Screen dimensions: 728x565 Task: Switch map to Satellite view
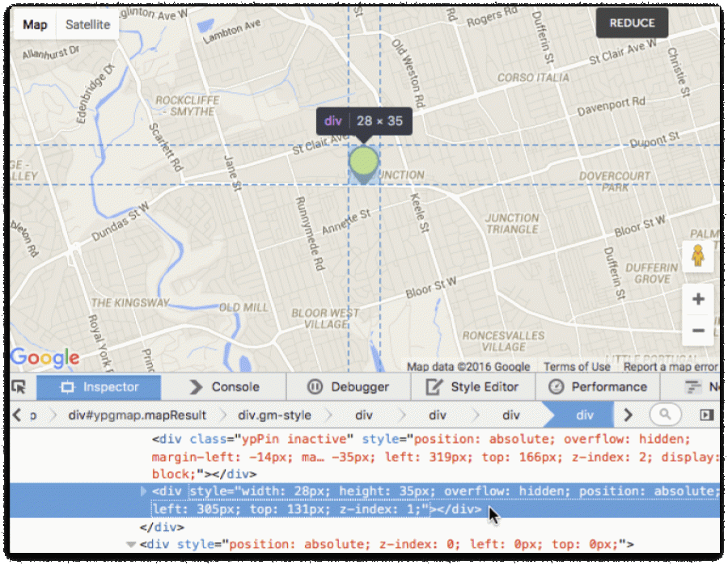point(87,24)
